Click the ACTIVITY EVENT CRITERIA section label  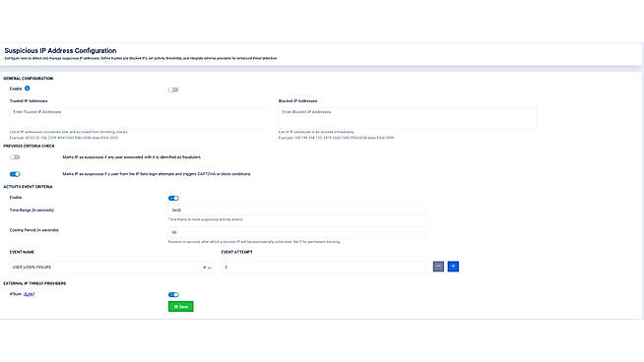28,187
